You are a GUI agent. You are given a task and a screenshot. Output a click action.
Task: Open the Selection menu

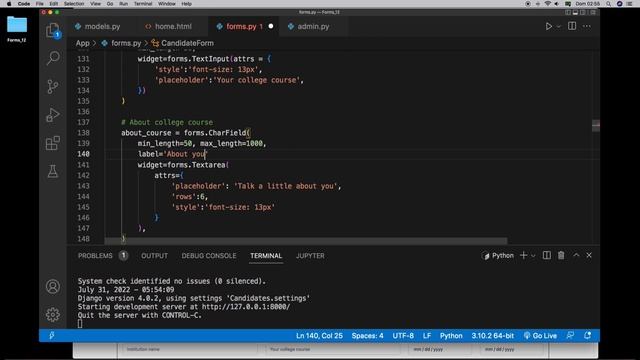74,4
